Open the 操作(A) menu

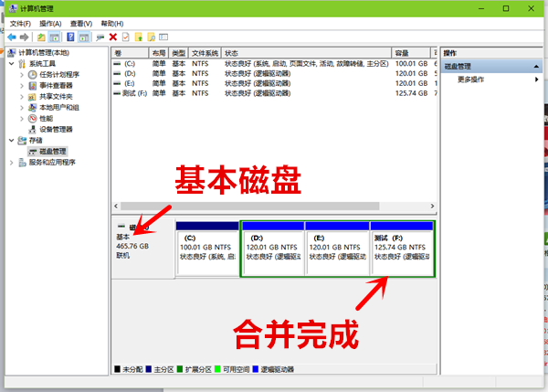click(50, 24)
